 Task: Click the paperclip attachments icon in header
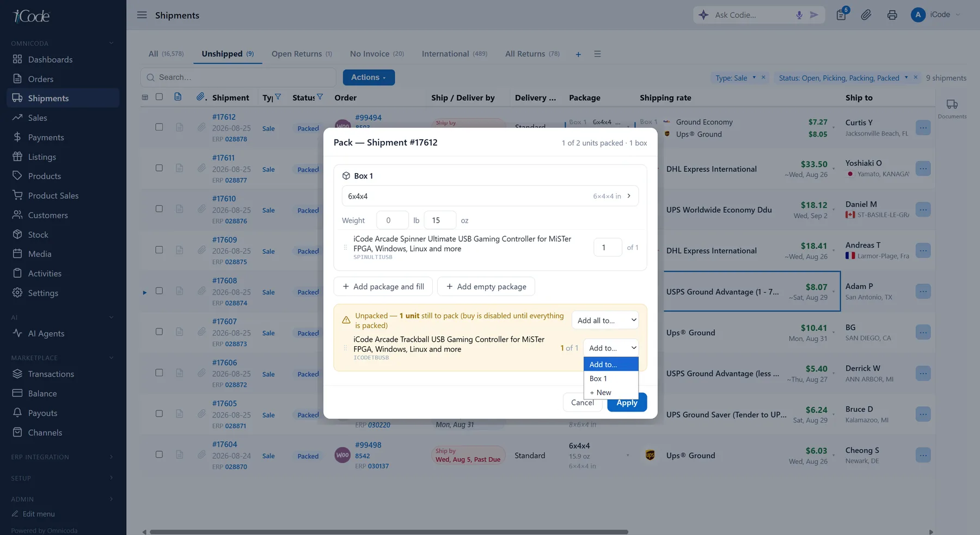pyautogui.click(x=866, y=15)
